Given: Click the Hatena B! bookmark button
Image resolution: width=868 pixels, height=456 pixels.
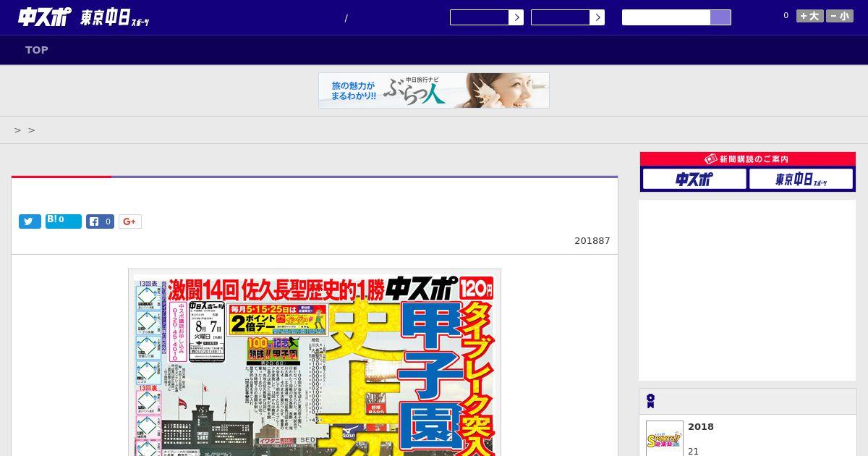Looking at the screenshot, I should click(x=64, y=221).
